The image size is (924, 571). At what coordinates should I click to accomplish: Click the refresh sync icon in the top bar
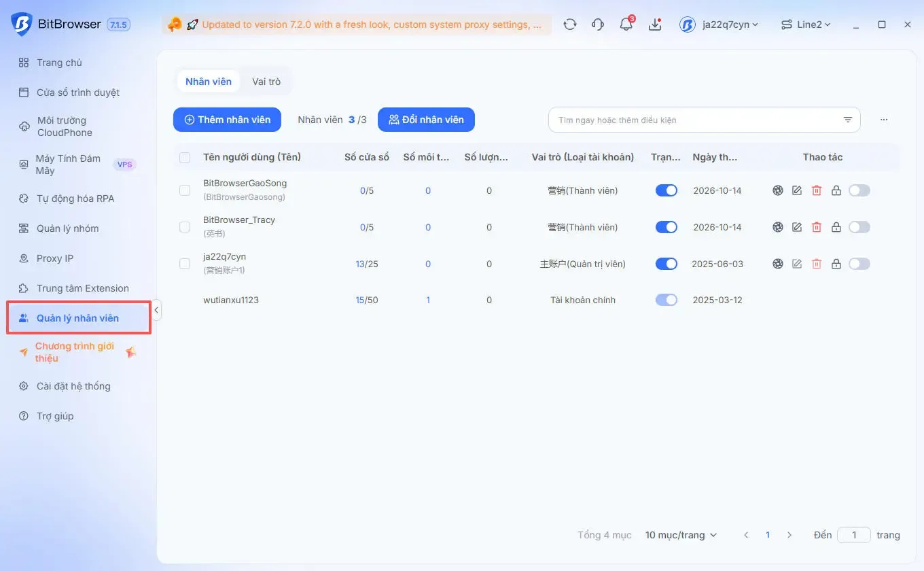point(570,24)
